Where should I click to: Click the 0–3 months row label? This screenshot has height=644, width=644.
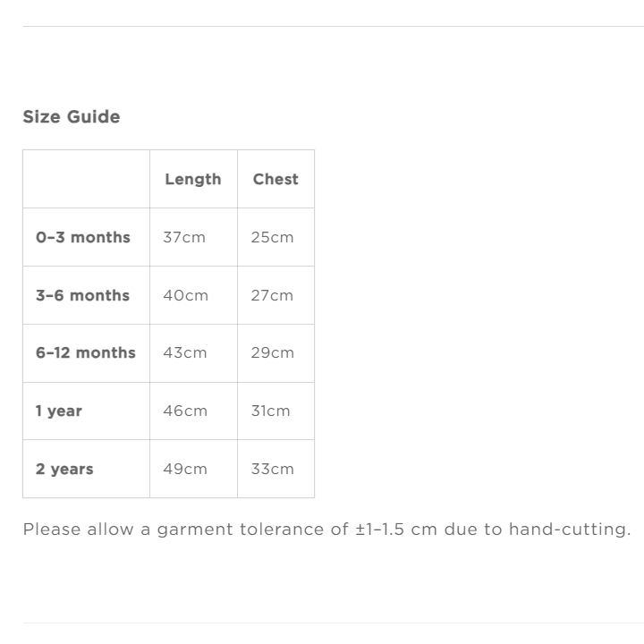[83, 237]
